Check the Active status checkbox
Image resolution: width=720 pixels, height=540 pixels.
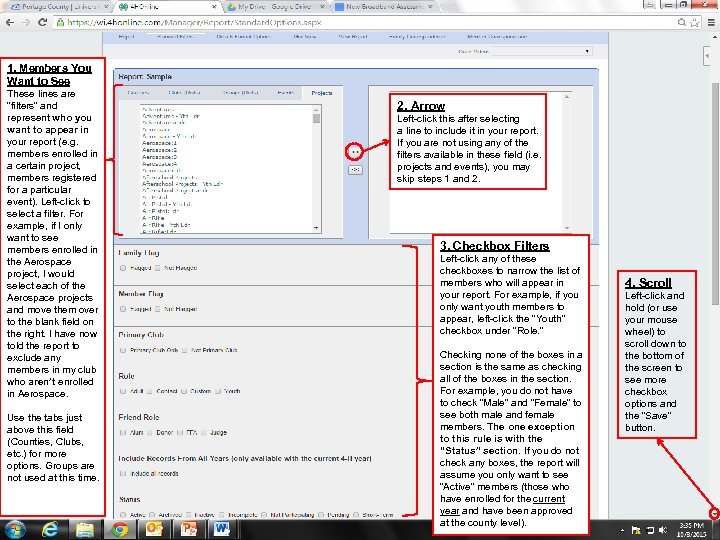(123, 515)
